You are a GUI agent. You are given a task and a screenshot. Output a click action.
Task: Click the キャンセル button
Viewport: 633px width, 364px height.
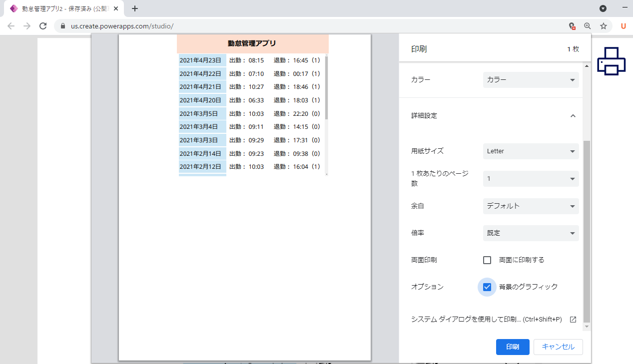click(x=558, y=347)
